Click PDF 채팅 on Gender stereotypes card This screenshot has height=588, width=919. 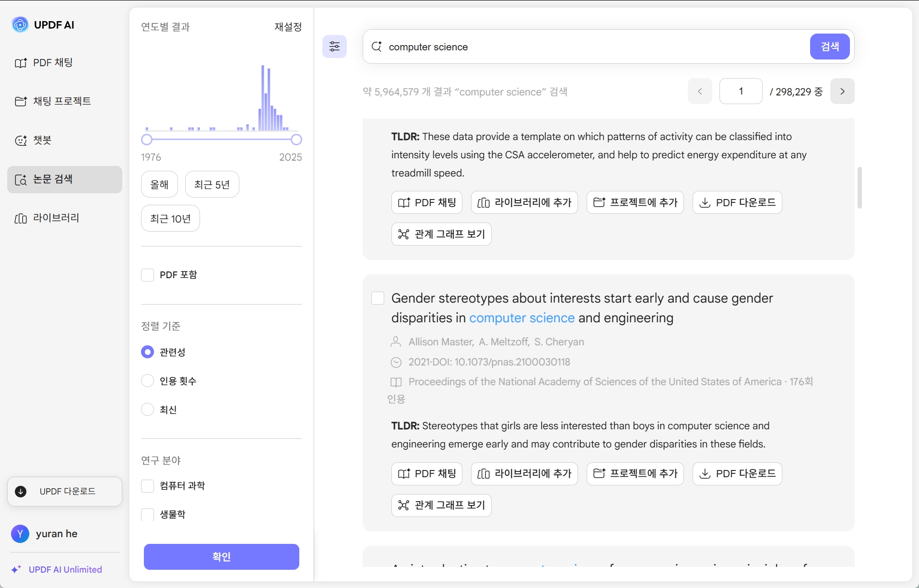(427, 474)
